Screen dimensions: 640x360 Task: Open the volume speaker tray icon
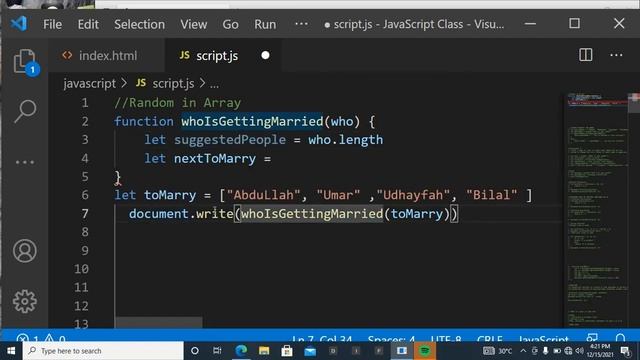pyautogui.click(x=579, y=351)
